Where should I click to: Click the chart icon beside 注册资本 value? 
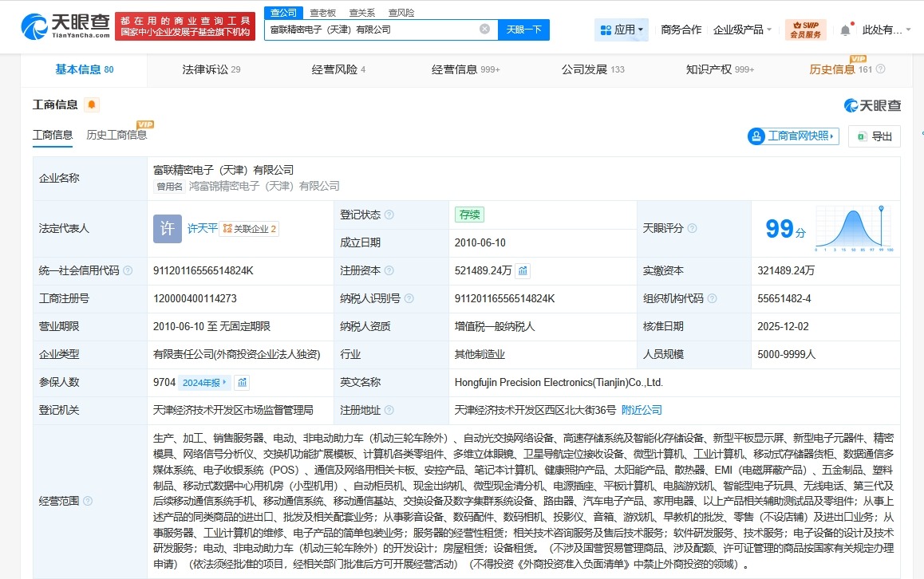click(x=523, y=270)
